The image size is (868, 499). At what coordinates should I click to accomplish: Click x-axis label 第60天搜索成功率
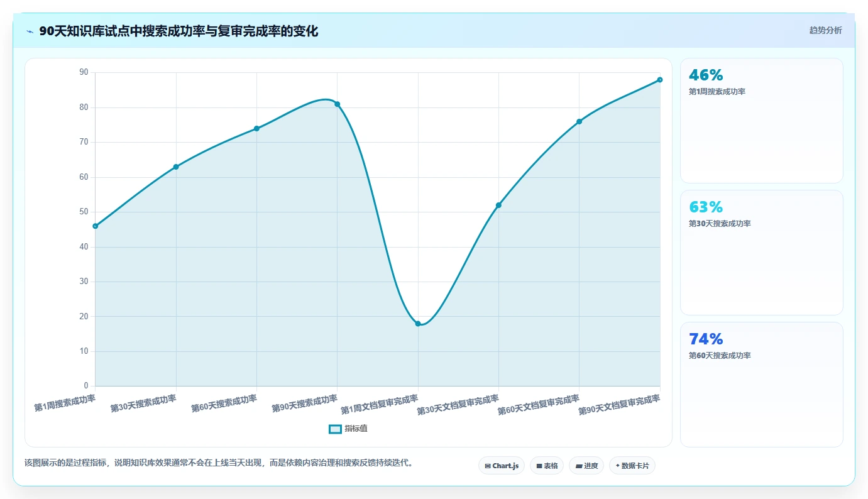(x=224, y=403)
